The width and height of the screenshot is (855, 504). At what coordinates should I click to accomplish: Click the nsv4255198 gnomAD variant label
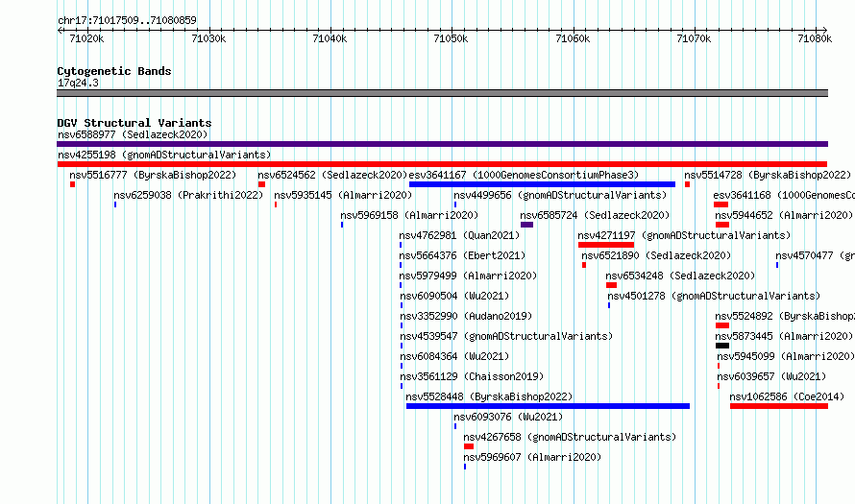click(164, 155)
